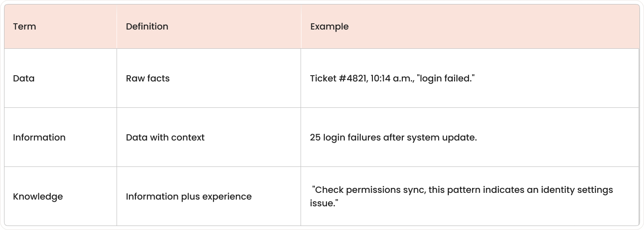Click the word "context" in the Definition column
Image resolution: width=644 pixels, height=230 pixels.
click(188, 137)
